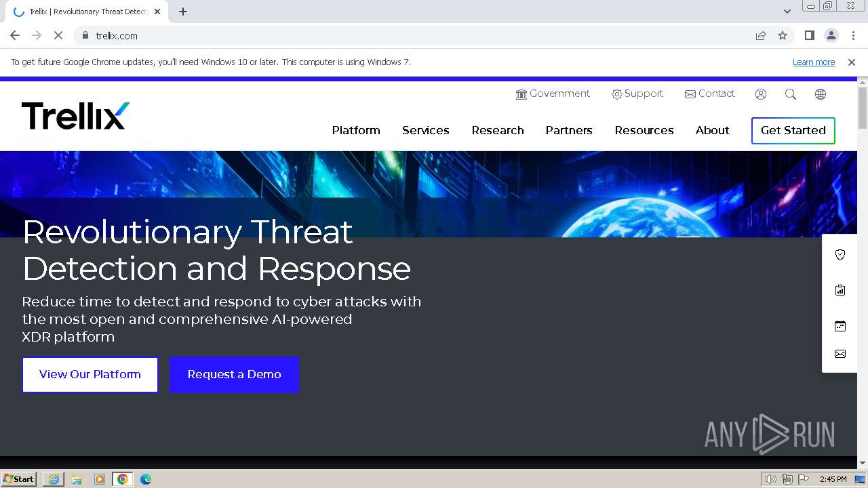The height and width of the screenshot is (488, 868).
Task: Open the Contact link
Action: [x=710, y=94]
